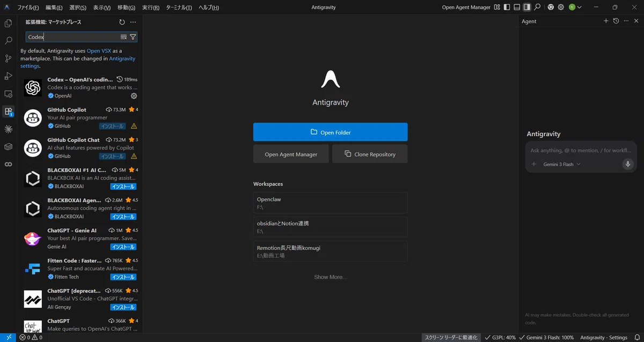
Task: Refresh the extensions marketplace list
Action: pyautogui.click(x=122, y=22)
